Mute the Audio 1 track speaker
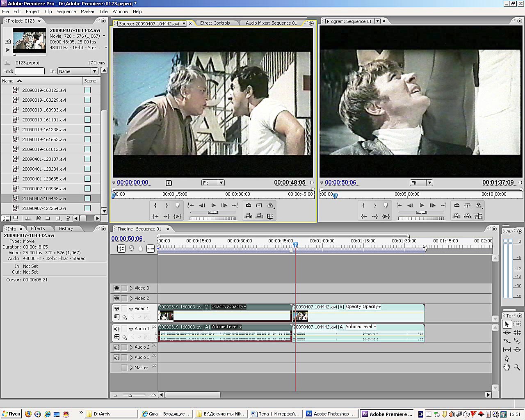This screenshot has height=420, width=525. [x=116, y=329]
